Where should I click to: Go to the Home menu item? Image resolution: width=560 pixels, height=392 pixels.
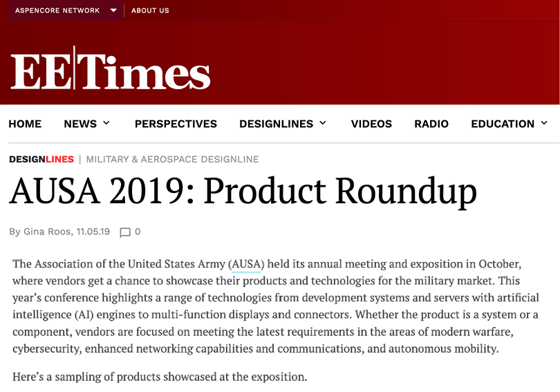coord(25,124)
